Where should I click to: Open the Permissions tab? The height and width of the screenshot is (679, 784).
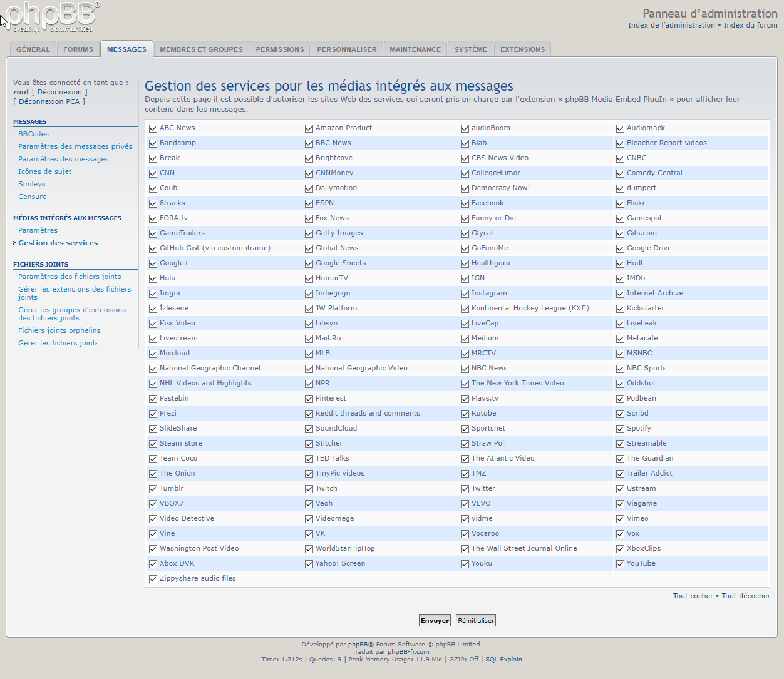pyautogui.click(x=280, y=49)
